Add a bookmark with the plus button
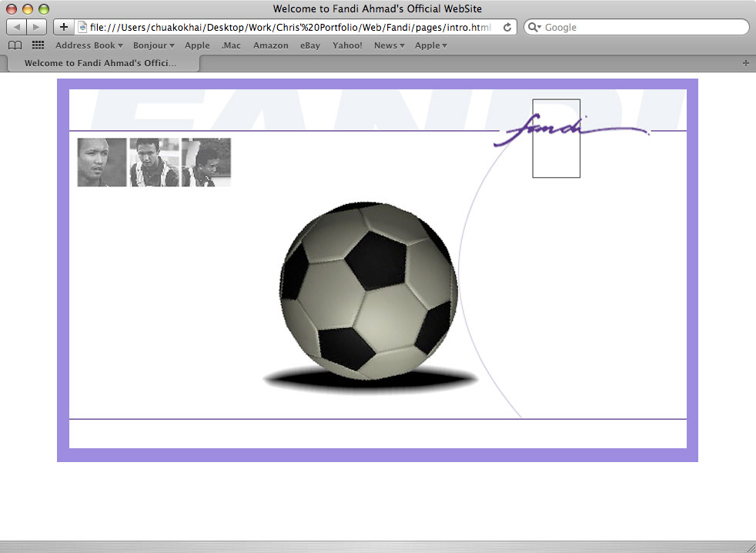756x553 pixels. (x=64, y=27)
